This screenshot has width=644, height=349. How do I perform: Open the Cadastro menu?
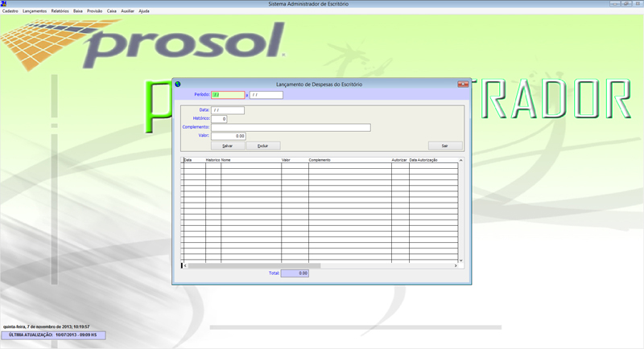[x=10, y=11]
